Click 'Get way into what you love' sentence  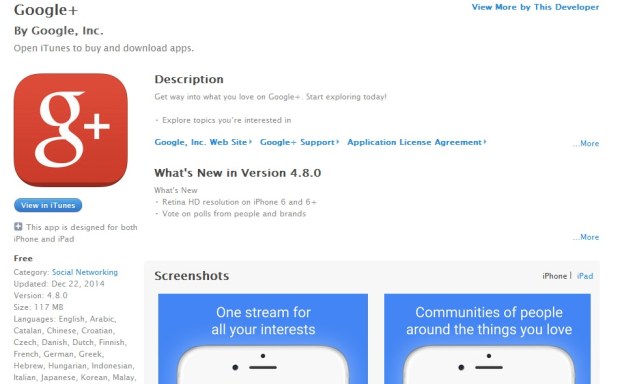click(270, 97)
